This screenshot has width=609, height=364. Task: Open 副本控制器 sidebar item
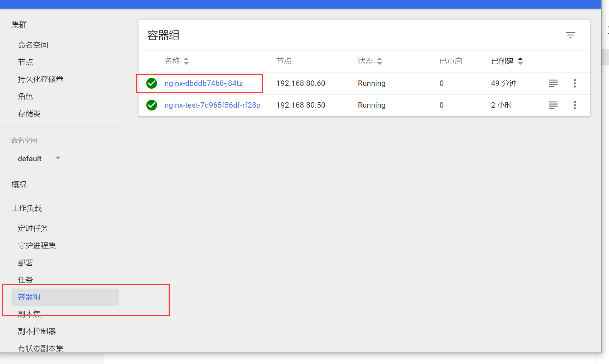click(x=37, y=331)
